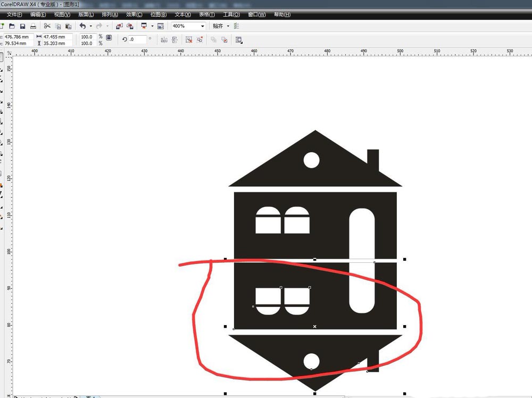
Task: Click the To Front of Layer icon
Action: (213, 40)
